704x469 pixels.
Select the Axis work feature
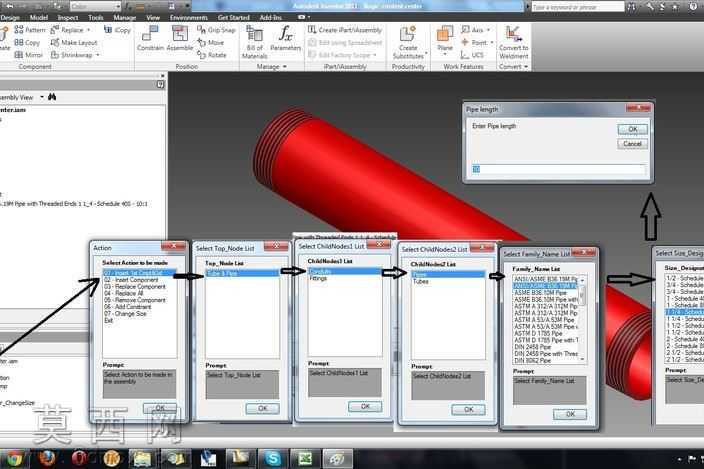click(472, 30)
